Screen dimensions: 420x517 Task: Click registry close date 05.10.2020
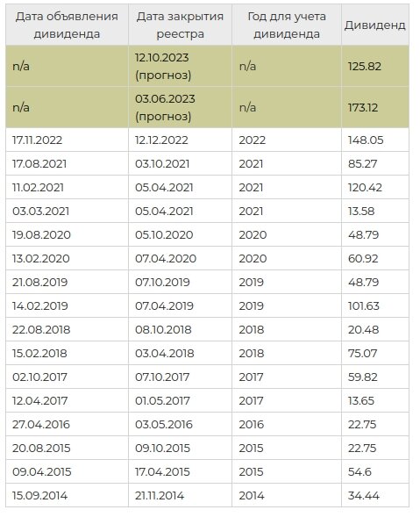coord(164,235)
